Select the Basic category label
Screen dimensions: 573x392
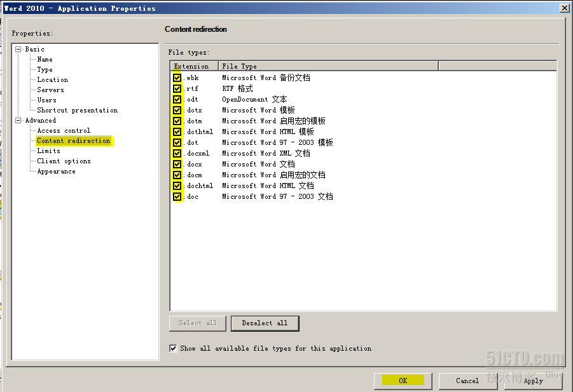[x=35, y=49]
